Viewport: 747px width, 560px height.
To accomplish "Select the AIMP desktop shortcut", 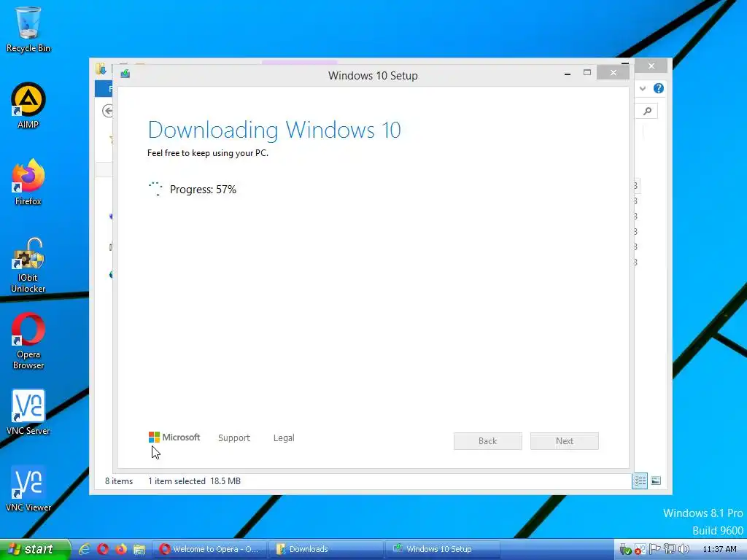I will coord(28,106).
